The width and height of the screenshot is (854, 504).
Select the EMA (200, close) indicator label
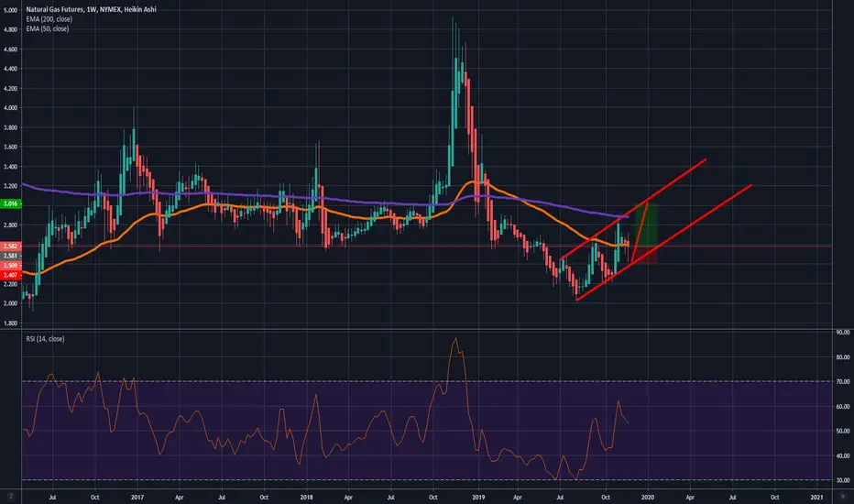tap(49, 19)
